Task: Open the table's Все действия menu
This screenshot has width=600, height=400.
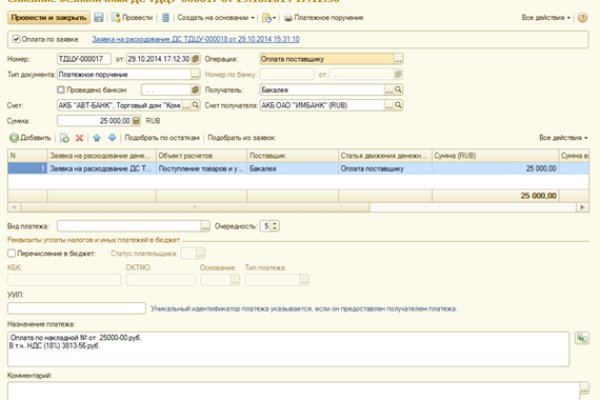Action: 561,136
